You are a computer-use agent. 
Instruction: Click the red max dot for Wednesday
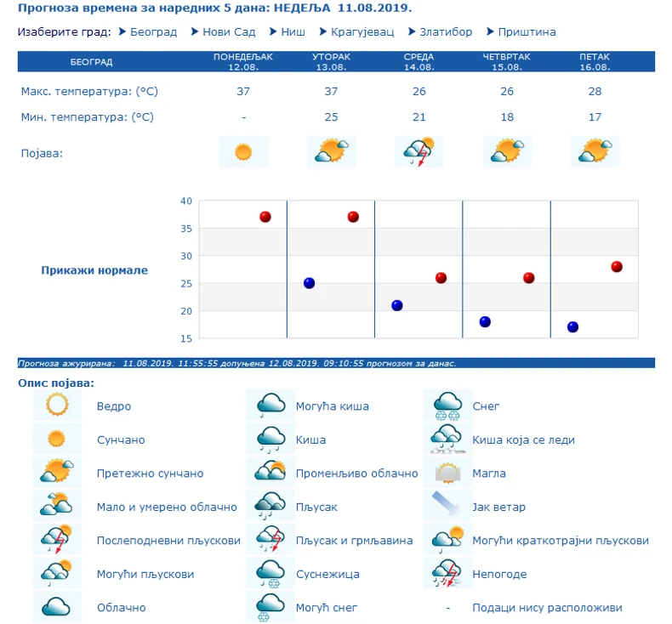pyautogui.click(x=441, y=278)
